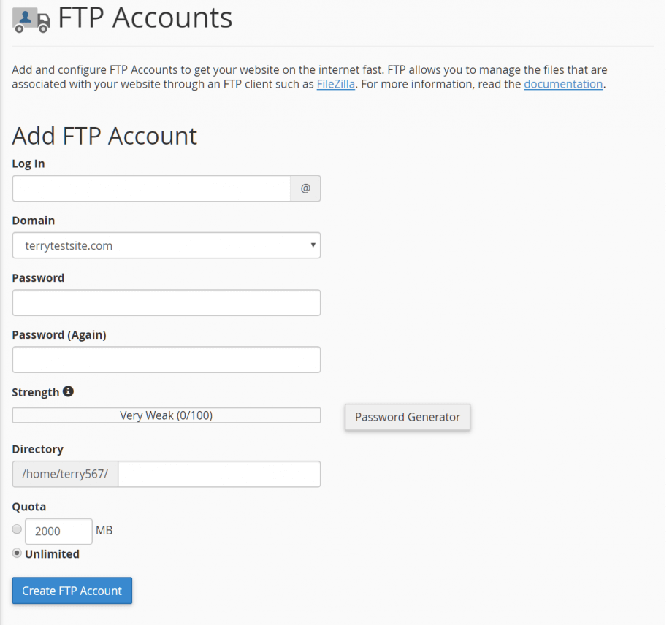The image size is (672, 625).
Task: Edit the quota value of 2000
Action: [x=58, y=530]
